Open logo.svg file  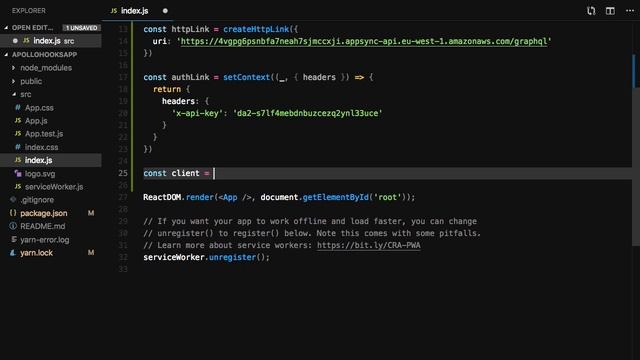40,174
